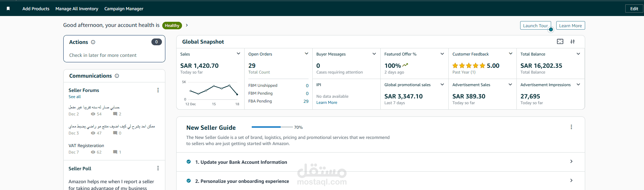The width and height of the screenshot is (644, 190).
Task: Click the Buyer Messages 0 cases value
Action: (318, 66)
